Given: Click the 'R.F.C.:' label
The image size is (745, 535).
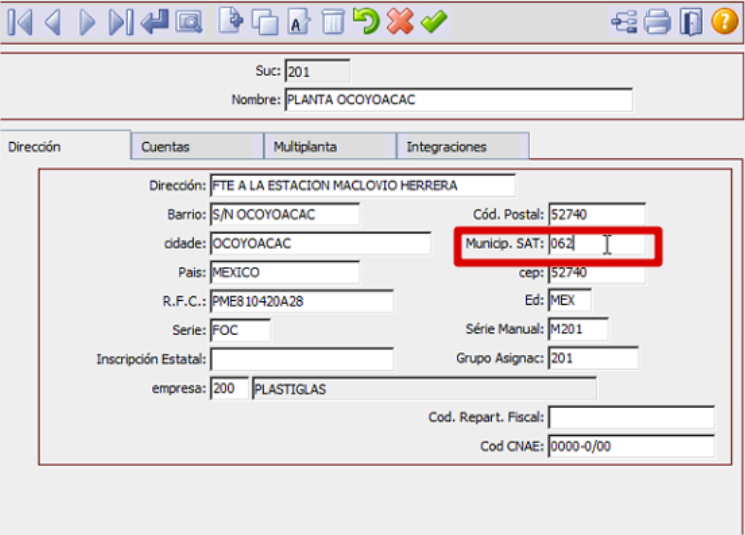Looking at the screenshot, I should point(184,301).
